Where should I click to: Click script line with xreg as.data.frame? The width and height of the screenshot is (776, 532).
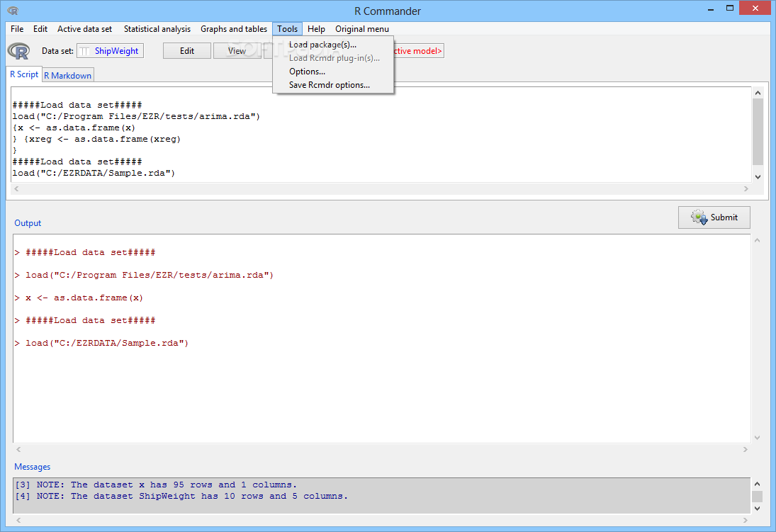tap(96, 139)
